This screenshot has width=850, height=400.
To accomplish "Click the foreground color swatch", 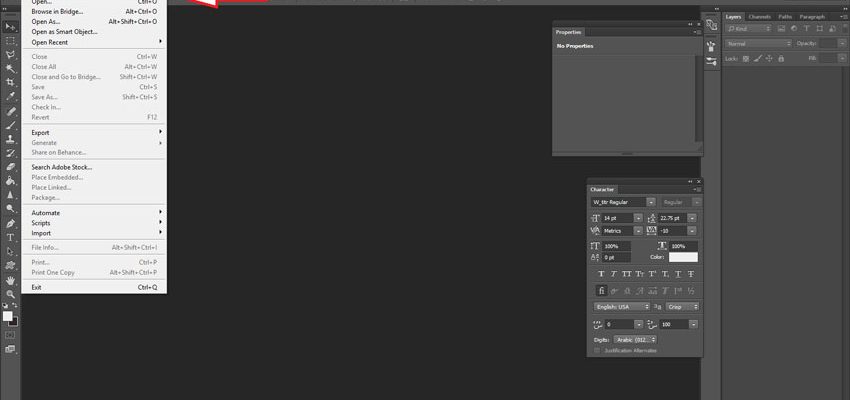I will (x=8, y=316).
